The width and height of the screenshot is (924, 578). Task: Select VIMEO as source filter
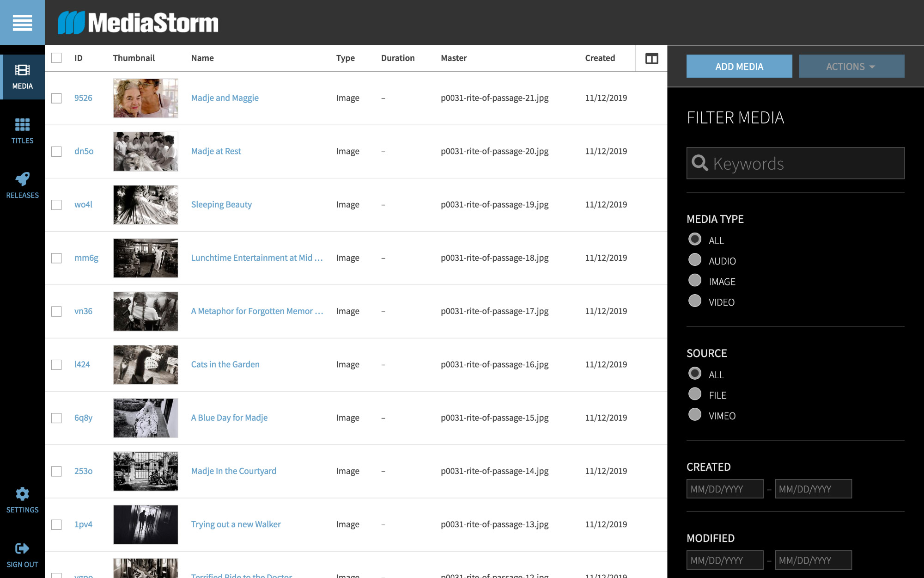pyautogui.click(x=695, y=415)
